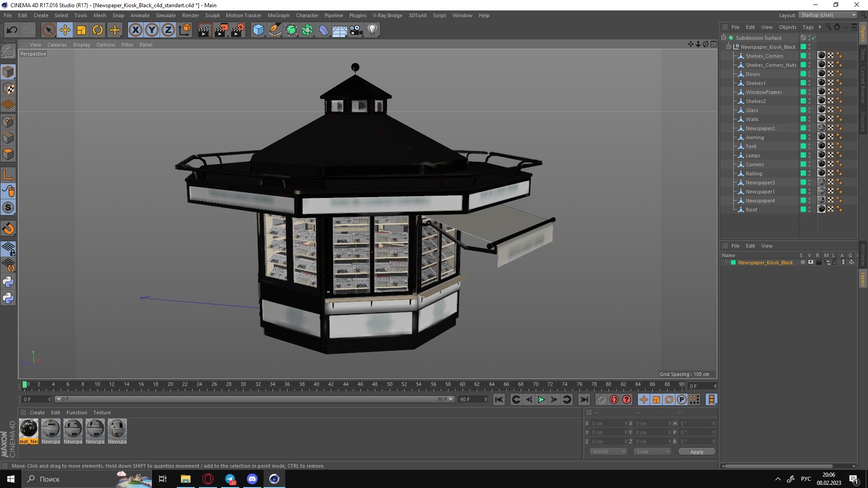Open the Layers side tab
This screenshot has width=868, height=488.
click(863, 279)
